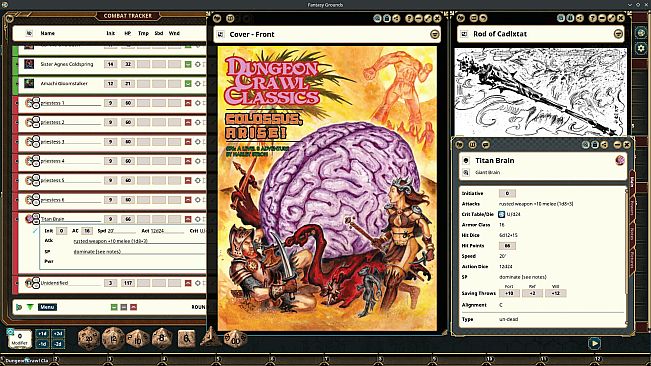Click the Fort saving throw +10 box
651x366 pixels.
tap(509, 293)
